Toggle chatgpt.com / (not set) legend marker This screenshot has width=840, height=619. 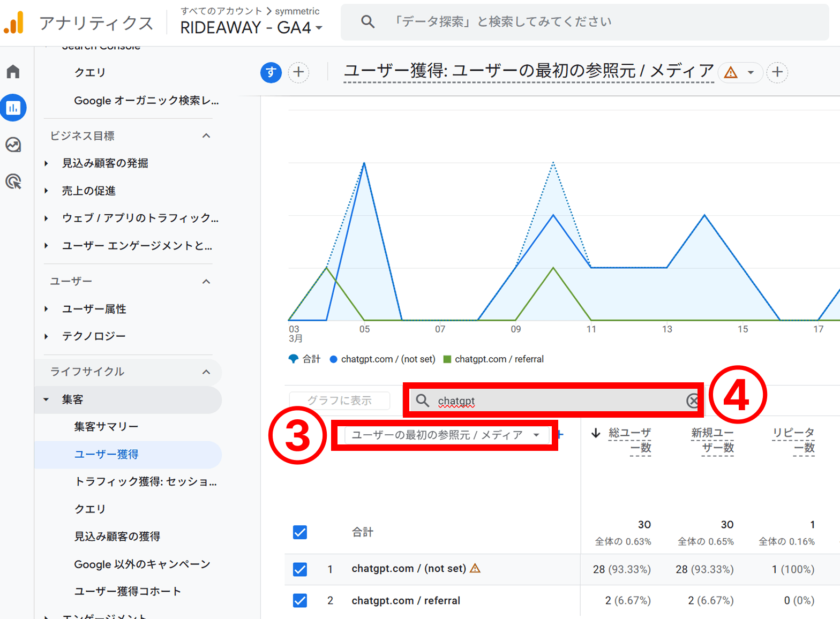334,359
